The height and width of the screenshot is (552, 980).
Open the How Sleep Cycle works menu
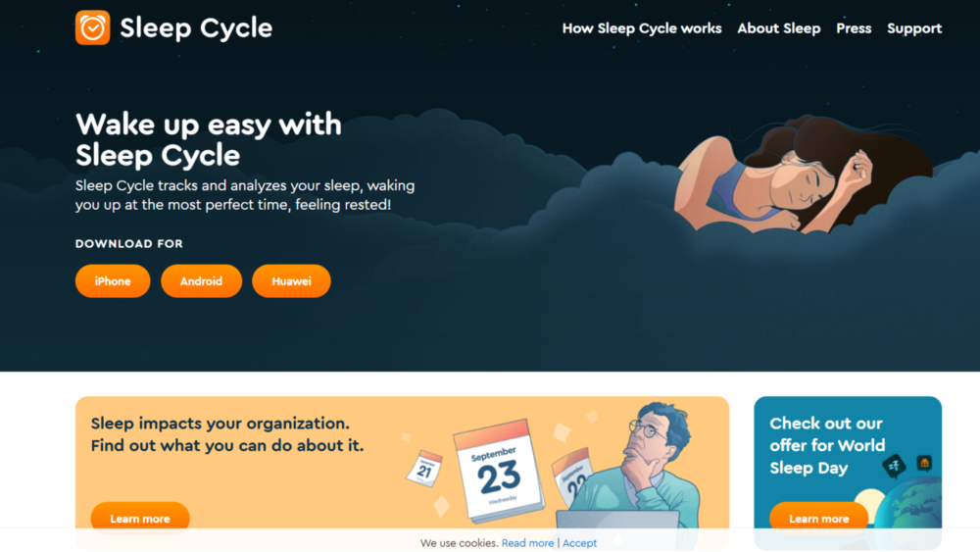tap(641, 28)
